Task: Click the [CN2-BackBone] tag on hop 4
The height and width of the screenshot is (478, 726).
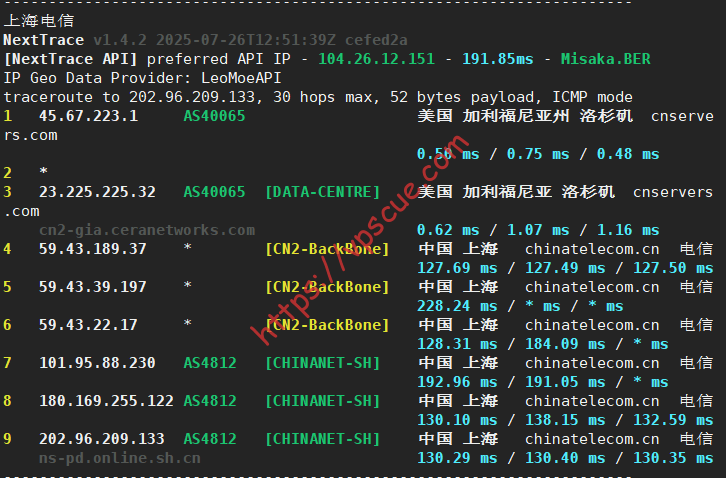Action: click(326, 249)
